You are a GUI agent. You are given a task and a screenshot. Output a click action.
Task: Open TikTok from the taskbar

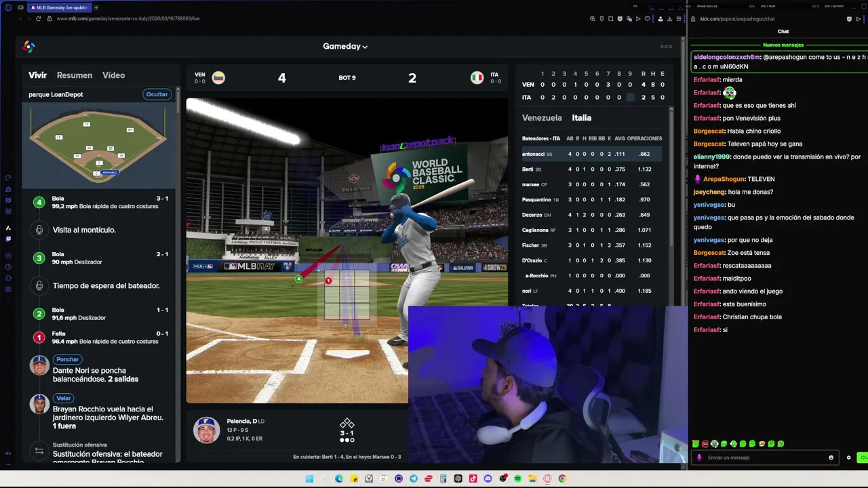coord(473,479)
